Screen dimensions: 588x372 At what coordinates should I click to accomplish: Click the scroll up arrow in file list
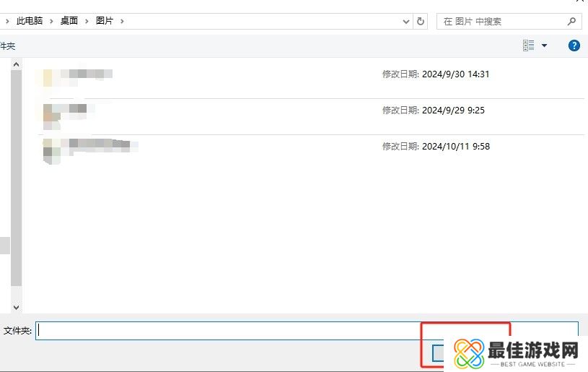tap(16, 65)
